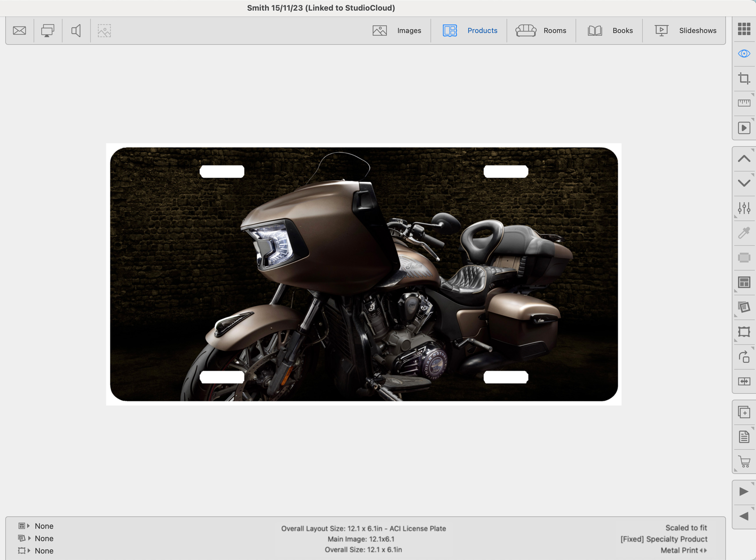This screenshot has width=756, height=560.
Task: Toggle the speaker sound icon
Action: (x=76, y=31)
